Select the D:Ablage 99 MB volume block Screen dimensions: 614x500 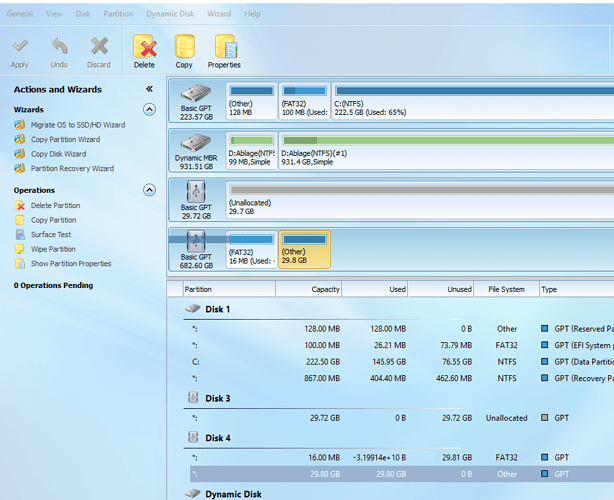252,151
